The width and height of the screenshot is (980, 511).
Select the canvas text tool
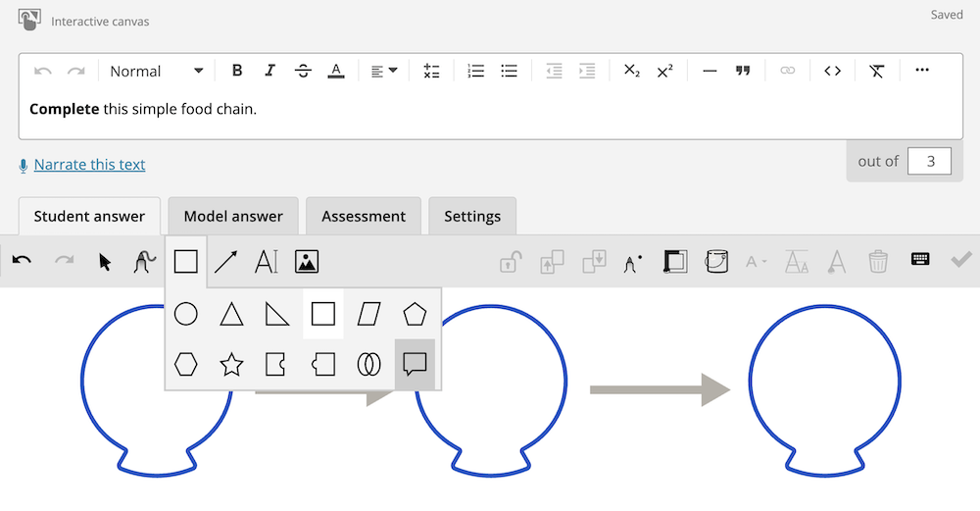tap(266, 262)
